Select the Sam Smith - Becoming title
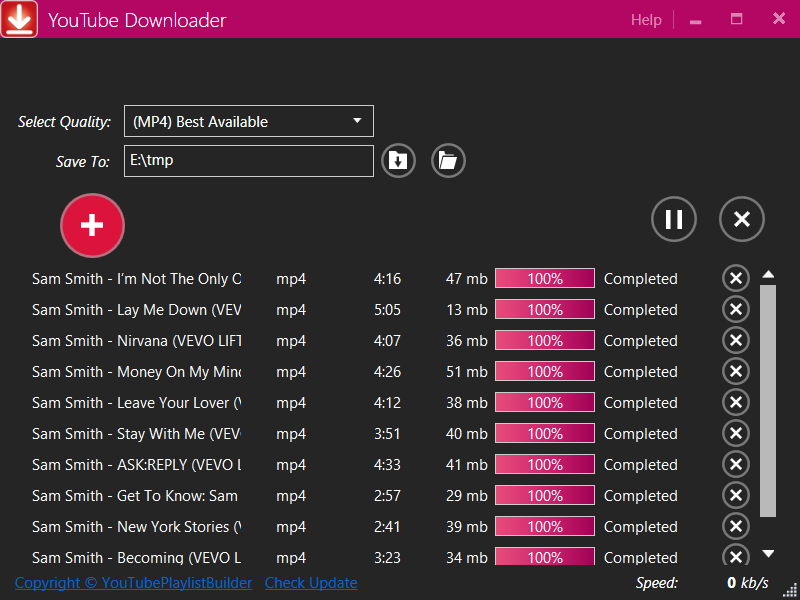800x600 pixels. point(137,557)
